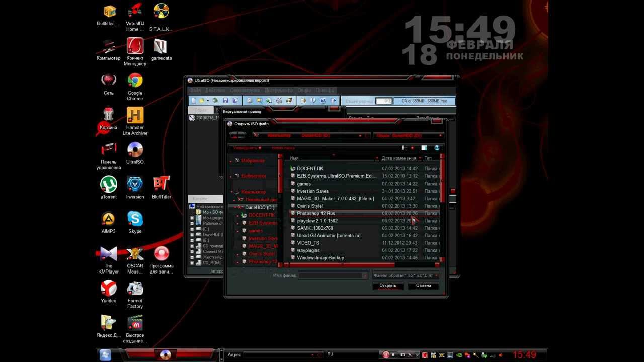Open the Инструменты menu in UltraISO
This screenshot has width=644, height=362.
[279, 90]
